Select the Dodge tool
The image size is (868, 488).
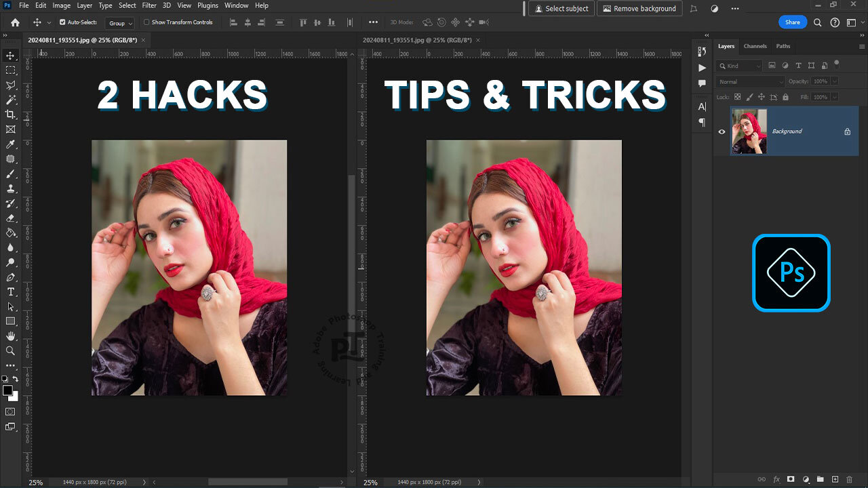pos(10,263)
